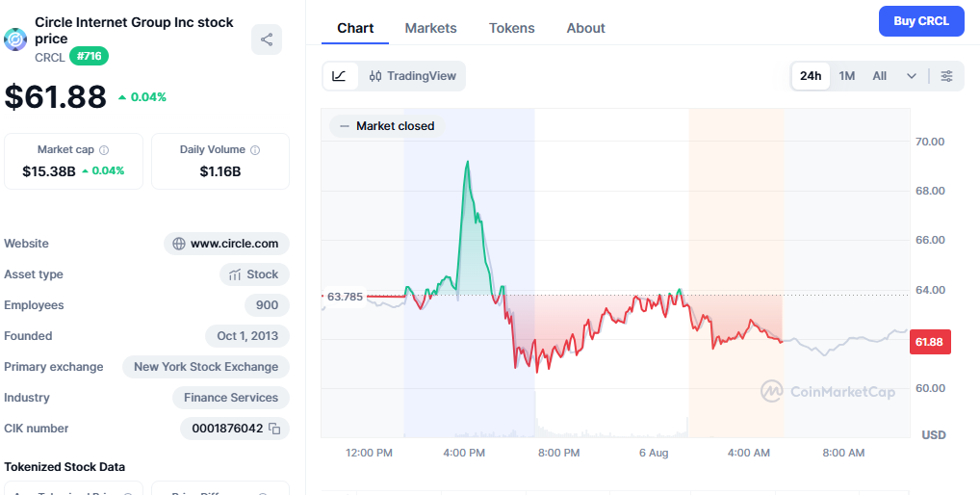Viewport: 980px width, 495px height.
Task: Click the 60.00 price axis label
Action: [930, 388]
